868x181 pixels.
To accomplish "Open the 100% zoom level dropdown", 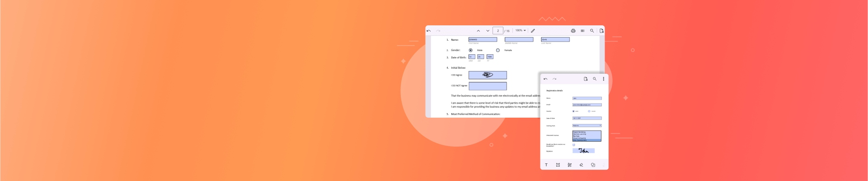I will (521, 31).
